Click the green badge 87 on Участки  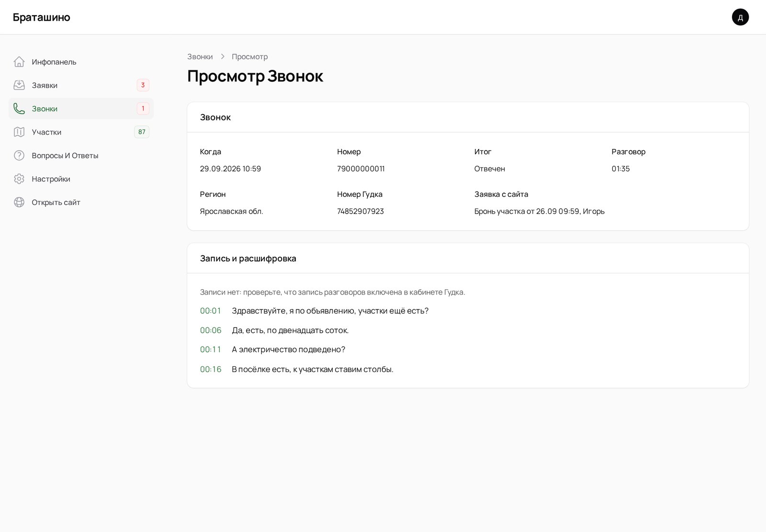(142, 132)
